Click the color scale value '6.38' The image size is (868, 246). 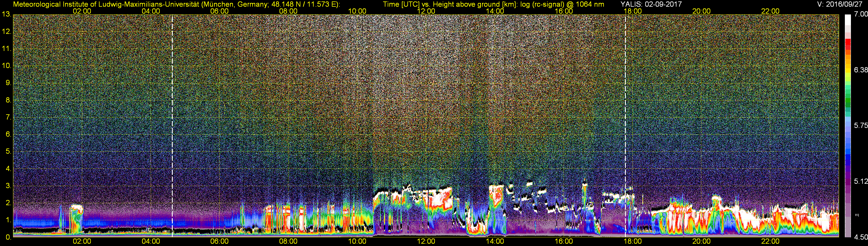coord(860,70)
